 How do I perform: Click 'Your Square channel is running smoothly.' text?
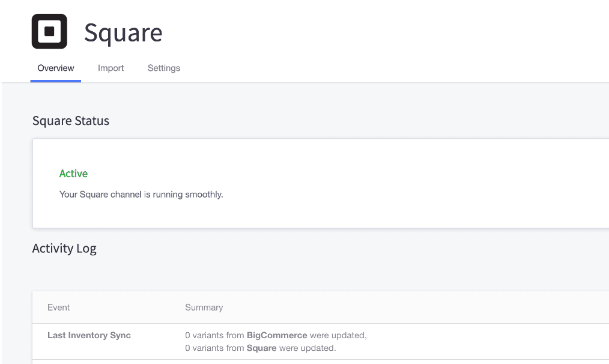click(x=141, y=194)
